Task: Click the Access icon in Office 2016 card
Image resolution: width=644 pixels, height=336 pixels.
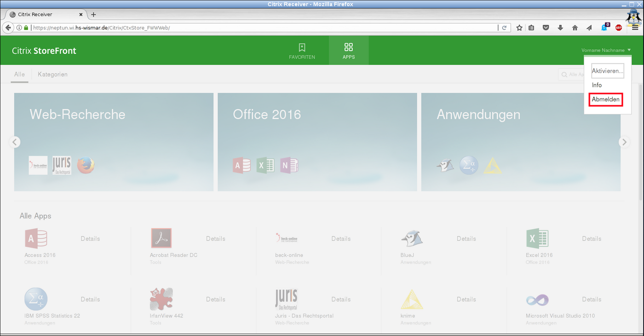Action: [x=241, y=165]
